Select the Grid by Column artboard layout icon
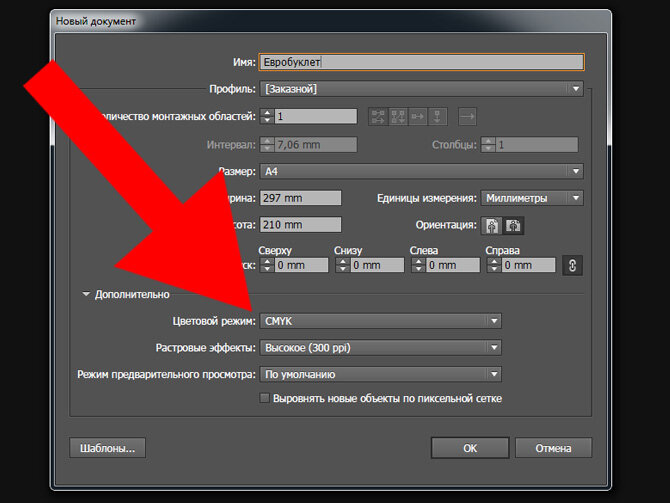 coord(398,116)
